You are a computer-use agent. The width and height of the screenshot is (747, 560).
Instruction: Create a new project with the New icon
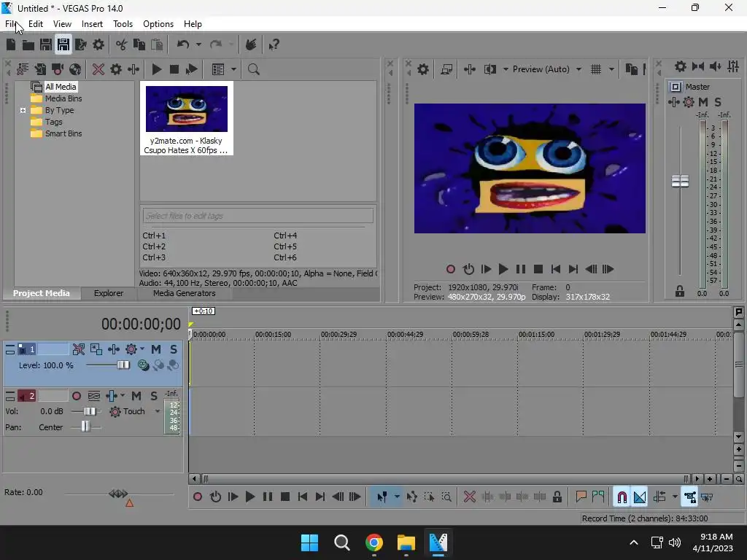click(x=11, y=44)
